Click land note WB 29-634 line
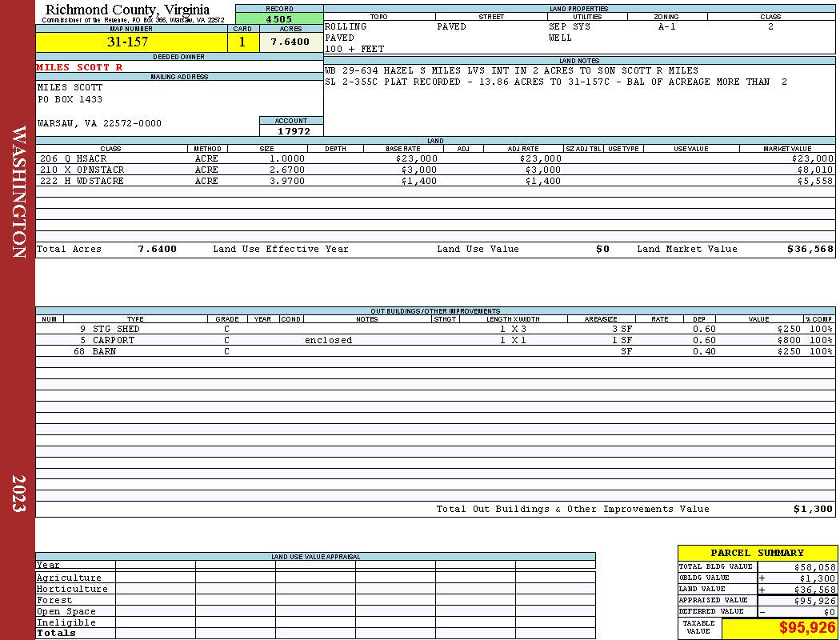The height and width of the screenshot is (640, 840). (x=512, y=70)
